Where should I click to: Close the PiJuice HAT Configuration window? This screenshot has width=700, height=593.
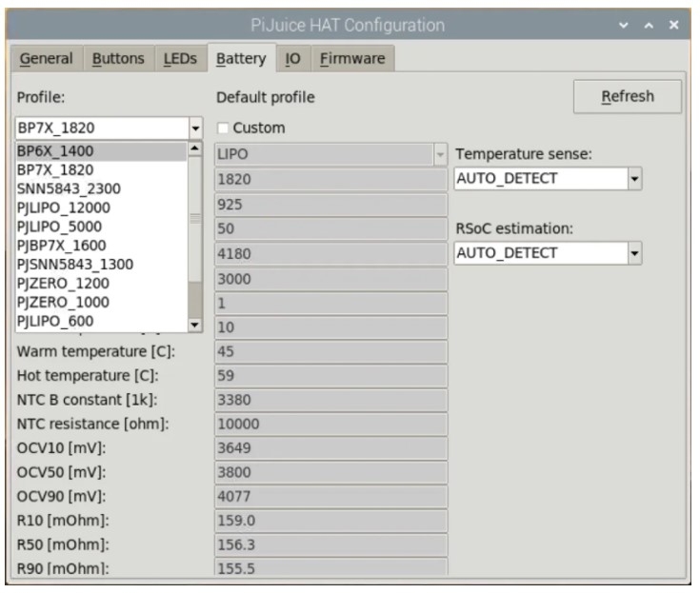[x=673, y=25]
